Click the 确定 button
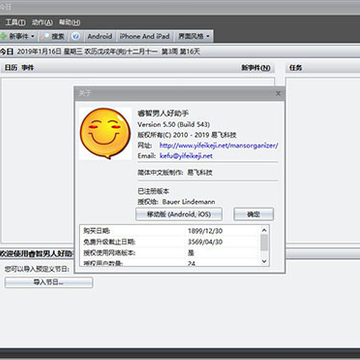This screenshot has width=360, height=360. pos(254,214)
